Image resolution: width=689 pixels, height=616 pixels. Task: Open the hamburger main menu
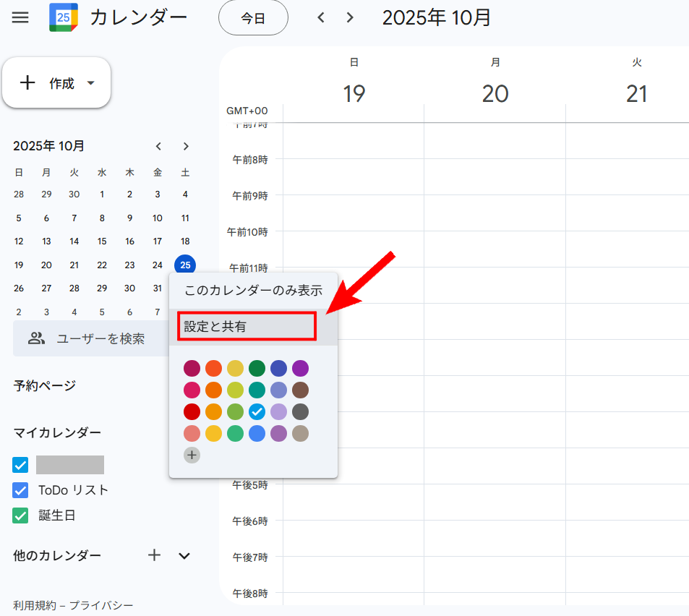pos(20,17)
